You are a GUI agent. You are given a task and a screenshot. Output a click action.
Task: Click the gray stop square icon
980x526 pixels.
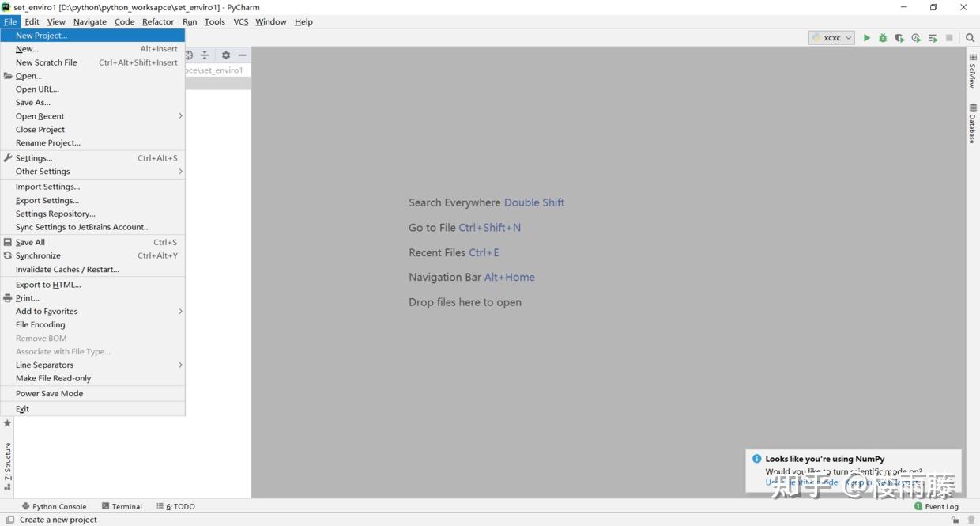pyautogui.click(x=949, y=38)
